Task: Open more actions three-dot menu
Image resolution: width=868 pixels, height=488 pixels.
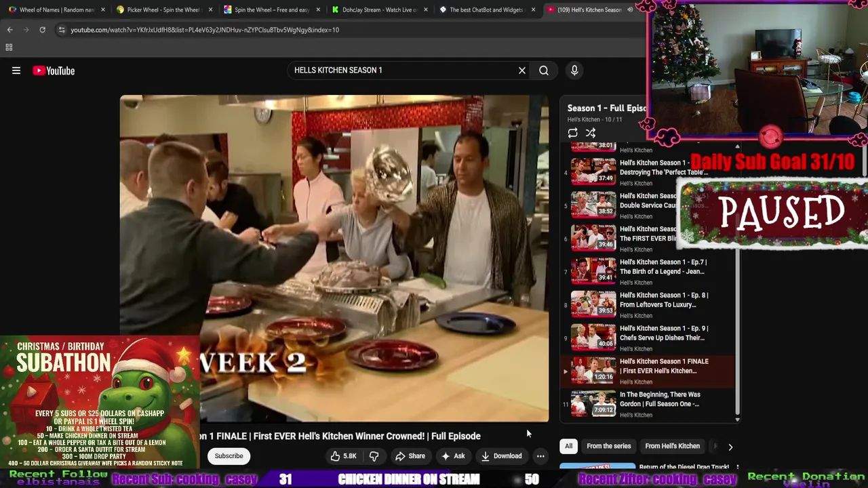Action: (540, 456)
